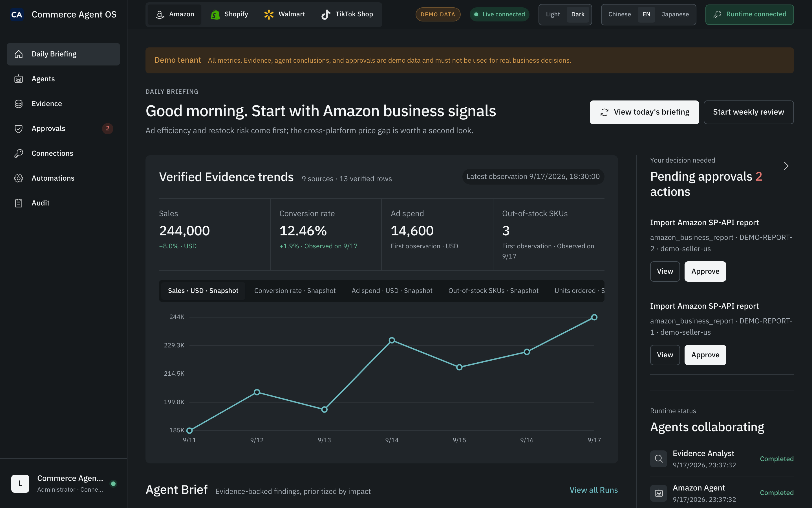The height and width of the screenshot is (508, 812).
Task: Click the Audit clipboard icon
Action: pyautogui.click(x=19, y=203)
